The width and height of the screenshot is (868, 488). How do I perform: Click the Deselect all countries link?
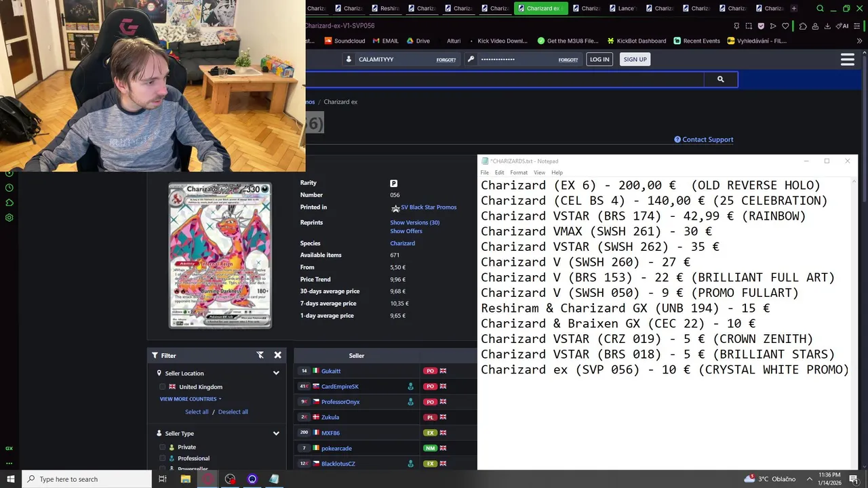click(x=233, y=412)
